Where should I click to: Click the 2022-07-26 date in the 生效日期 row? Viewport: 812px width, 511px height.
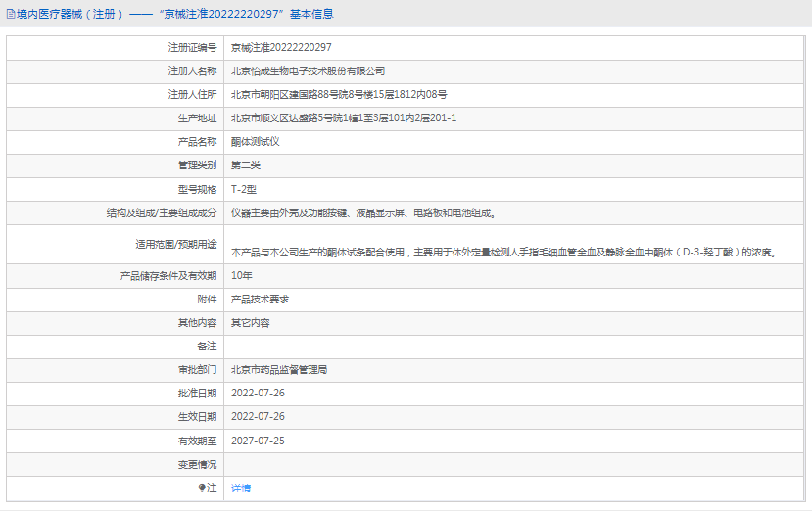point(258,417)
